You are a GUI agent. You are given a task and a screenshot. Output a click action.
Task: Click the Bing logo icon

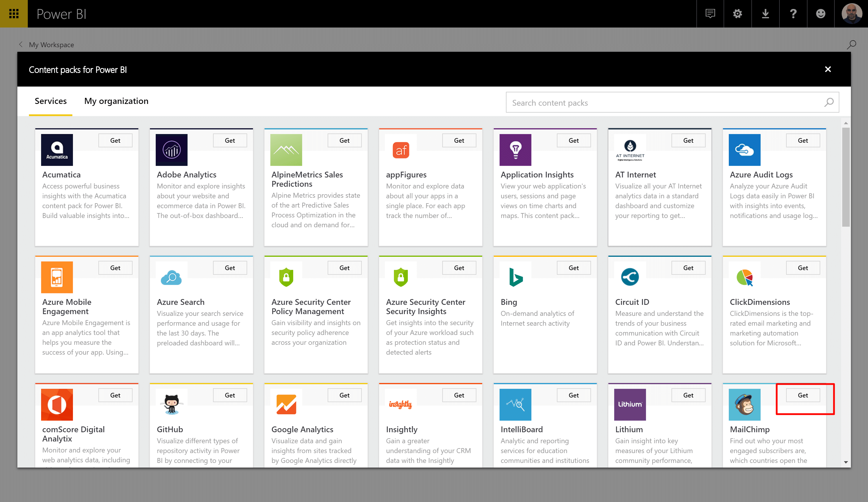515,277
